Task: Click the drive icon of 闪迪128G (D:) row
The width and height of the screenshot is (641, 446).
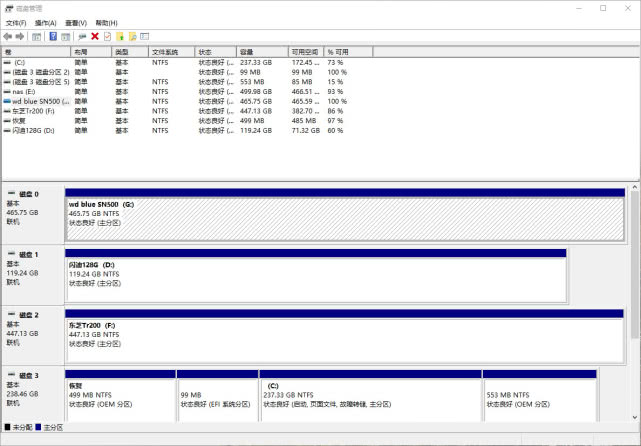Action: pyautogui.click(x=7, y=130)
